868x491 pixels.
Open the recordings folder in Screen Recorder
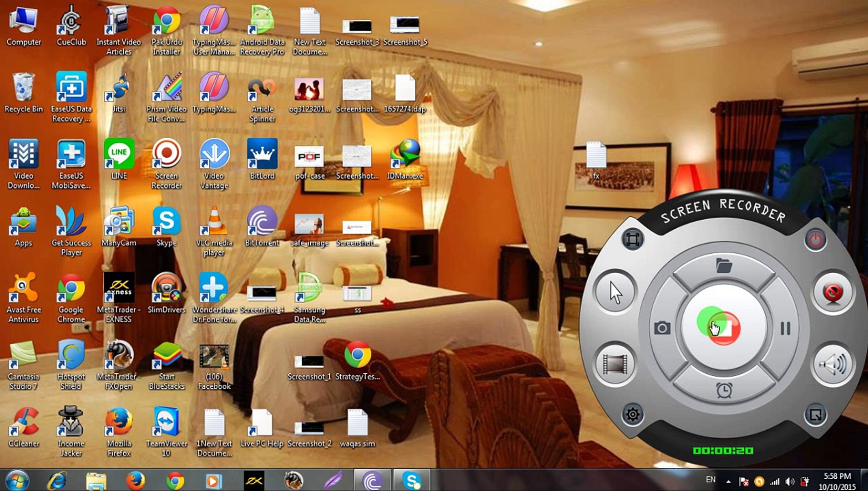click(724, 265)
